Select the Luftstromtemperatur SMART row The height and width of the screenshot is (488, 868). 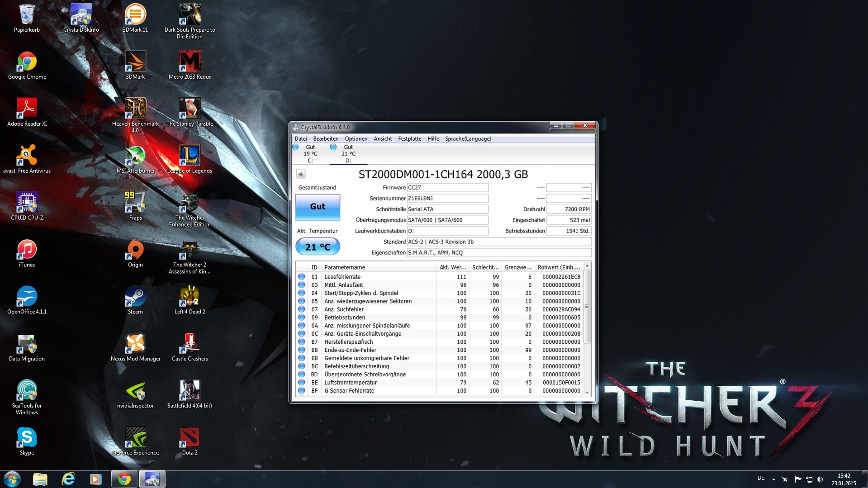point(439,383)
